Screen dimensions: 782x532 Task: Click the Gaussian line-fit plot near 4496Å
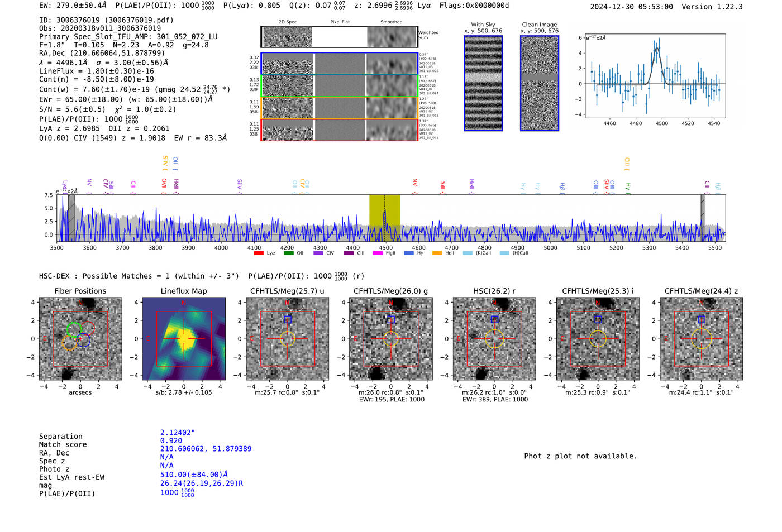[x=655, y=76]
